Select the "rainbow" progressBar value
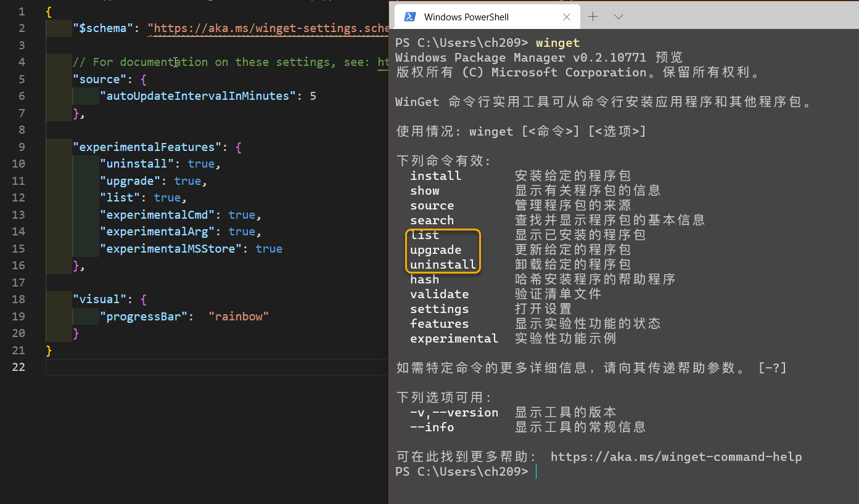This screenshot has height=504, width=859. pyautogui.click(x=238, y=316)
